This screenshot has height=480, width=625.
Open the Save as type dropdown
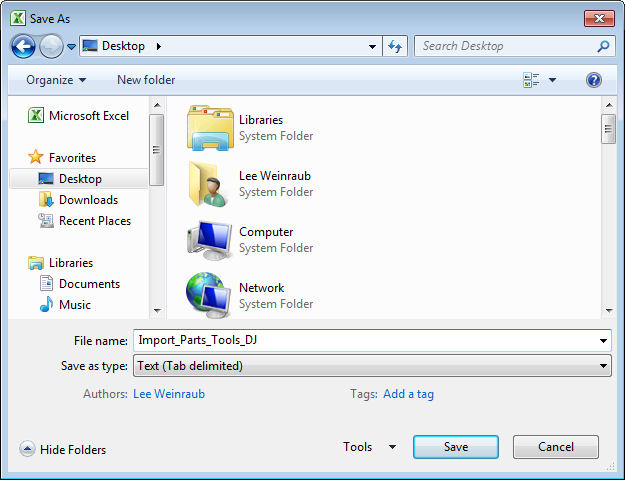[372, 366]
